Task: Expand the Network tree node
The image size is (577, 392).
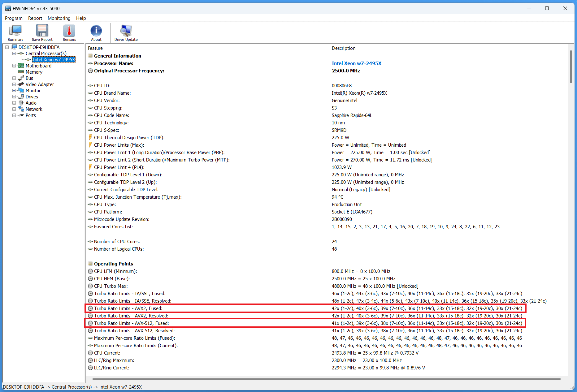Action: pos(14,109)
